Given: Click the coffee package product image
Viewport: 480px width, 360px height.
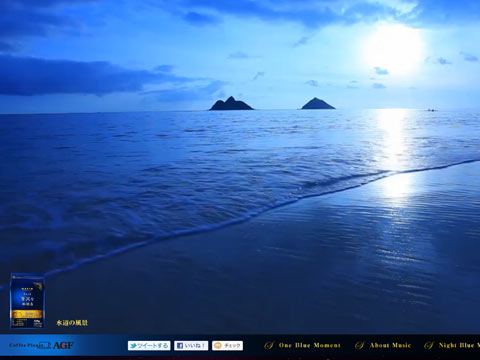Looking at the screenshot, I should pos(27,301).
